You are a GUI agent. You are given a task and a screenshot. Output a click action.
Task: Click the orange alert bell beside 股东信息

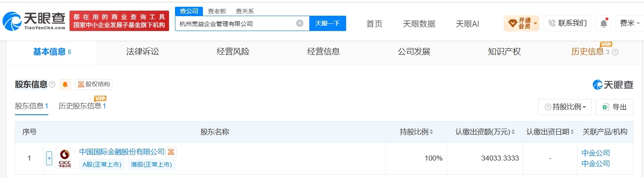click(65, 85)
